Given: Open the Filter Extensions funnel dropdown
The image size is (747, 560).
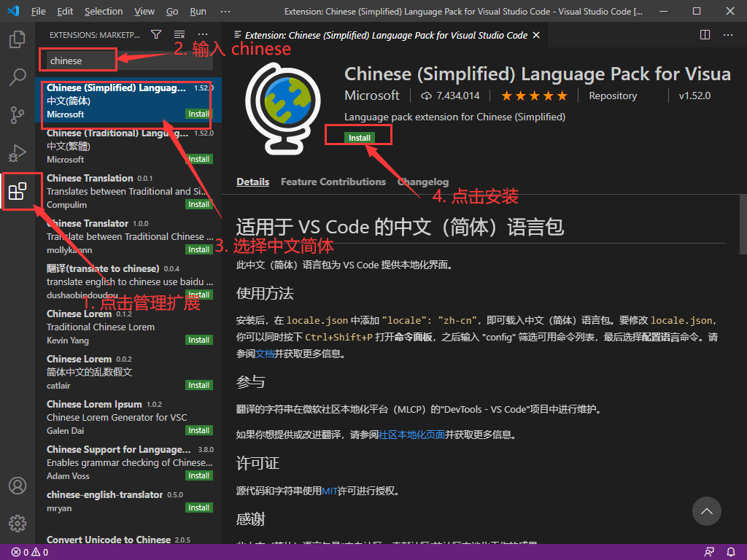Looking at the screenshot, I should tap(155, 34).
